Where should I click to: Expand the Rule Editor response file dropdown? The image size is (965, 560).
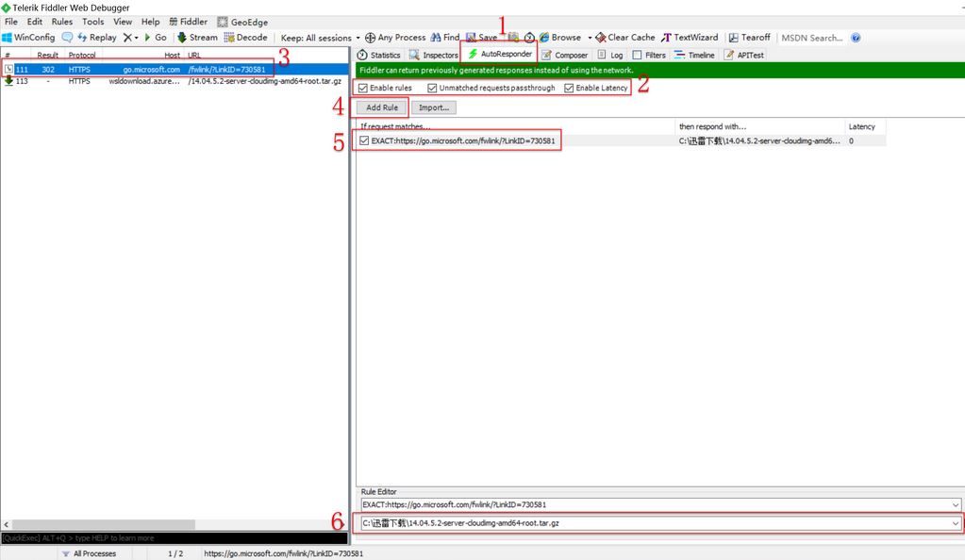click(x=956, y=523)
